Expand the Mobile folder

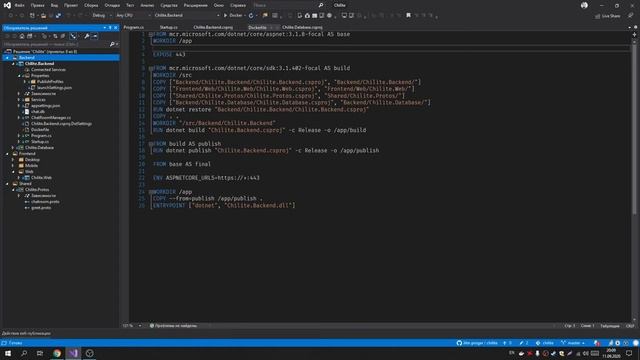point(13,166)
